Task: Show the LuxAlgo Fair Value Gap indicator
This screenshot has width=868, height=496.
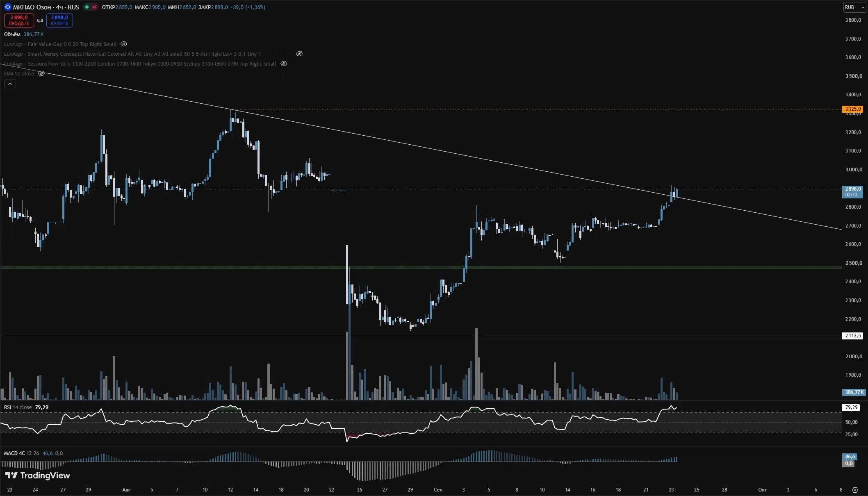Action: point(124,44)
